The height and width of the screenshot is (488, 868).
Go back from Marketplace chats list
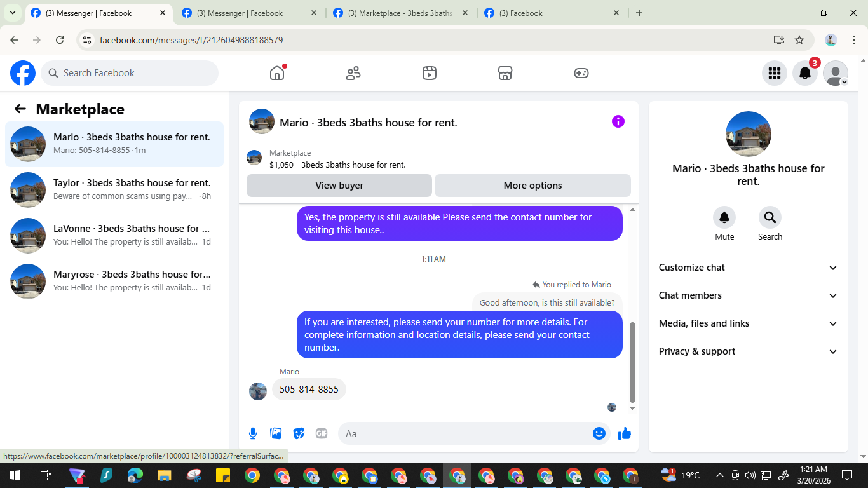click(20, 109)
